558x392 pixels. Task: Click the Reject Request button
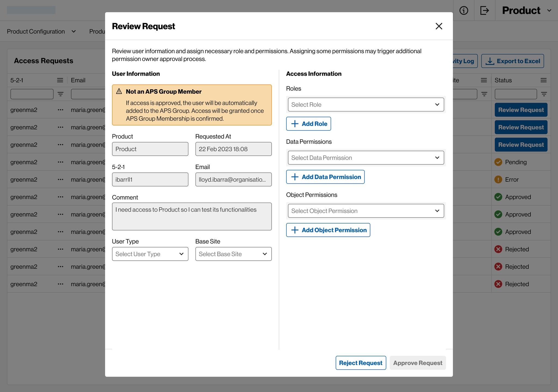tap(360, 363)
